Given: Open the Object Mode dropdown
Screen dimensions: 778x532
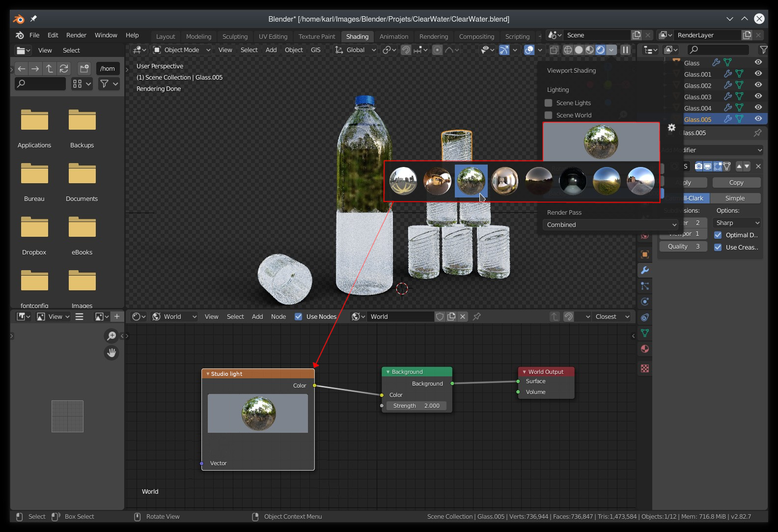Looking at the screenshot, I should [x=182, y=50].
